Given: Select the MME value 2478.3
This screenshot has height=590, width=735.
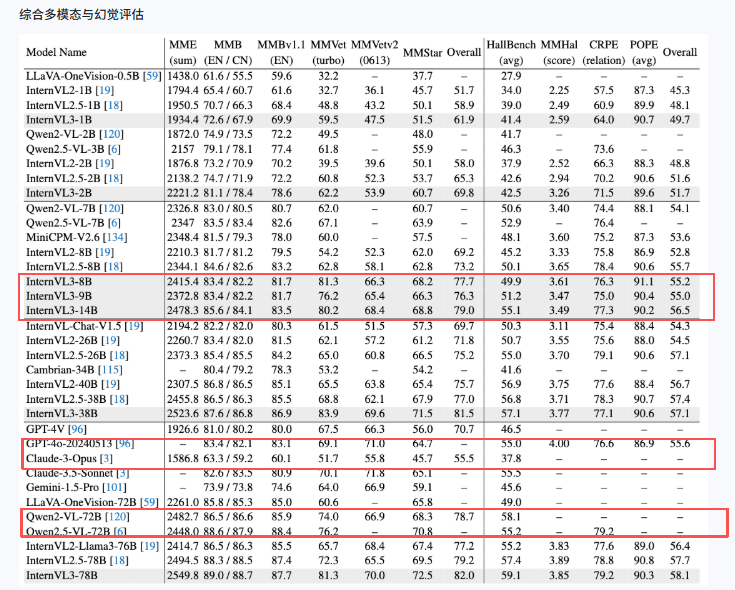Looking at the screenshot, I should [x=183, y=311].
